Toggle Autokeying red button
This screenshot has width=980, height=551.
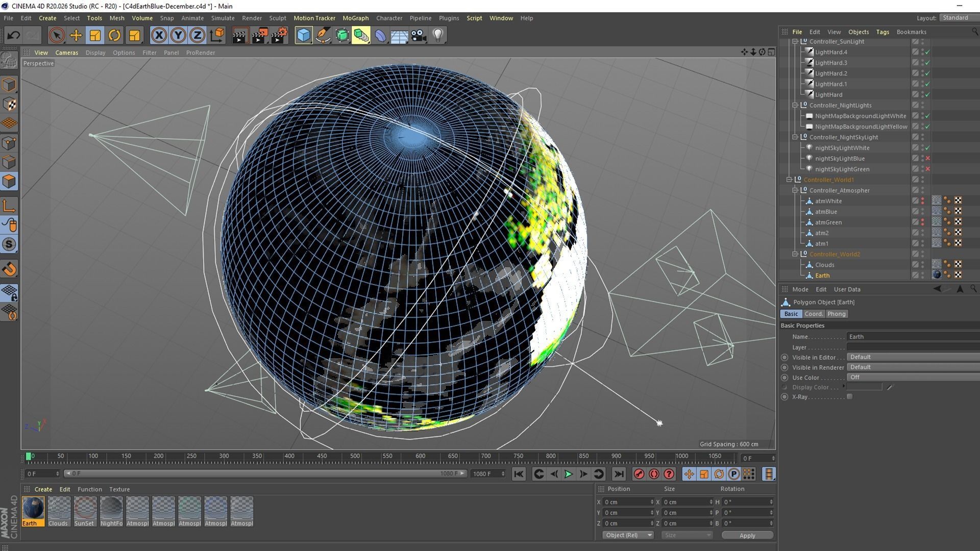(x=654, y=474)
